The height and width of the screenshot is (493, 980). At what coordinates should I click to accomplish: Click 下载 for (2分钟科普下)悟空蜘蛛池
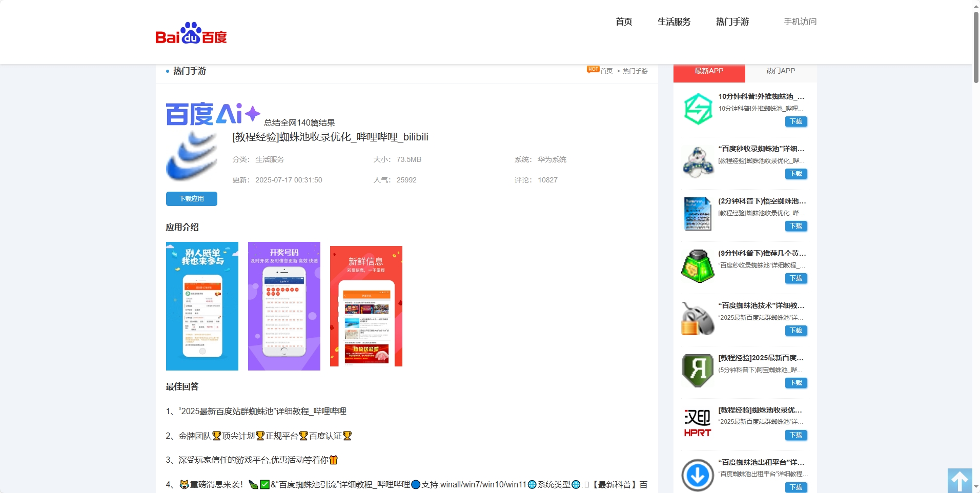coord(796,226)
